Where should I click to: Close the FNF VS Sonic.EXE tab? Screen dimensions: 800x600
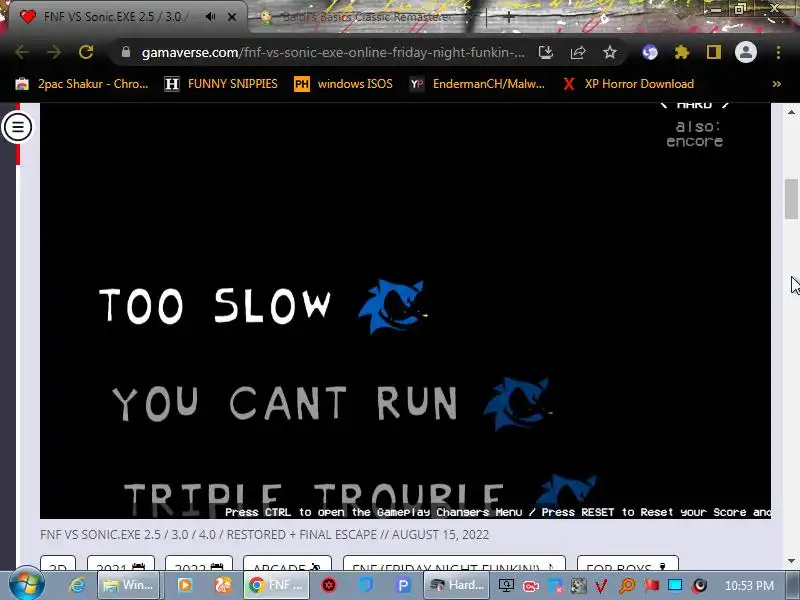point(232,17)
